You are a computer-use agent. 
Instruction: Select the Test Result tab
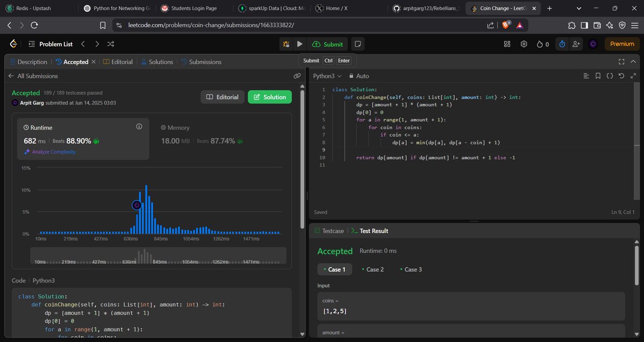370,231
